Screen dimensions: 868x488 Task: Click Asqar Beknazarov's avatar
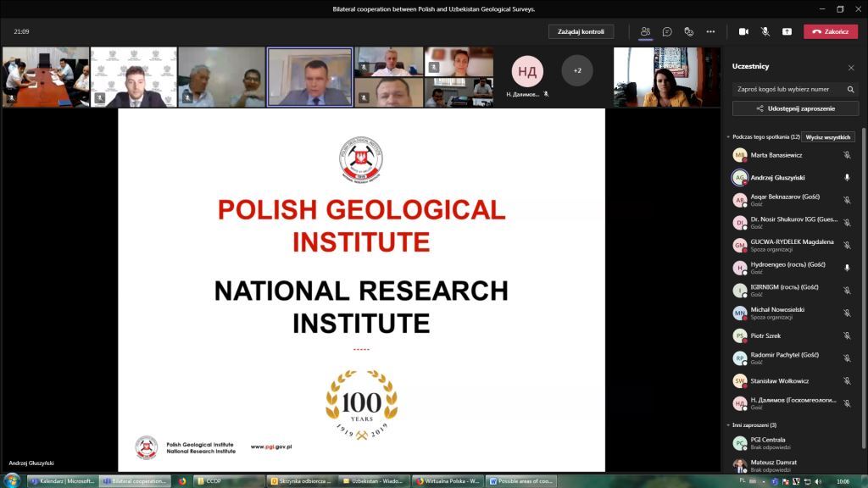pos(739,200)
